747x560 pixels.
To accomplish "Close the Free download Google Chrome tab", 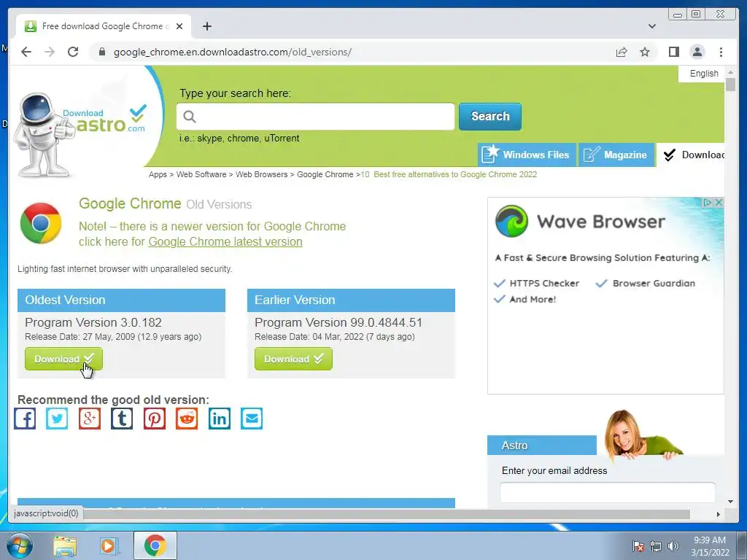I will [179, 26].
